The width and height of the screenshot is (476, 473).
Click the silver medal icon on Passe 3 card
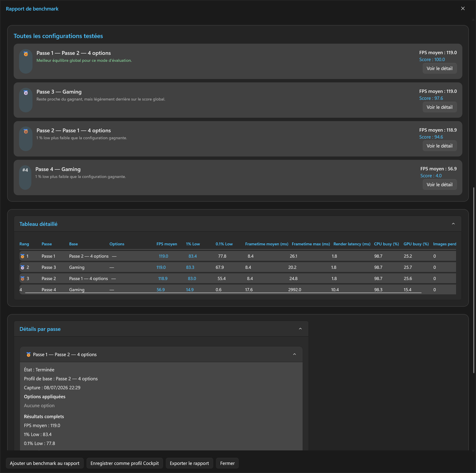pos(26,93)
